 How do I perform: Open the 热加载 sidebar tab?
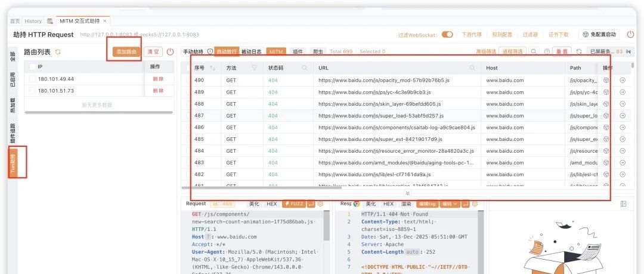(13, 106)
